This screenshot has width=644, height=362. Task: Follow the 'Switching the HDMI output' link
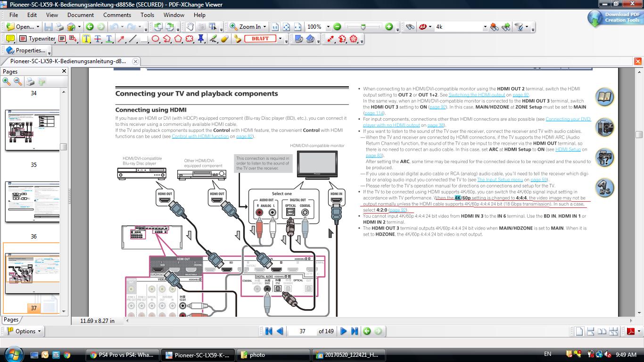coord(477,95)
